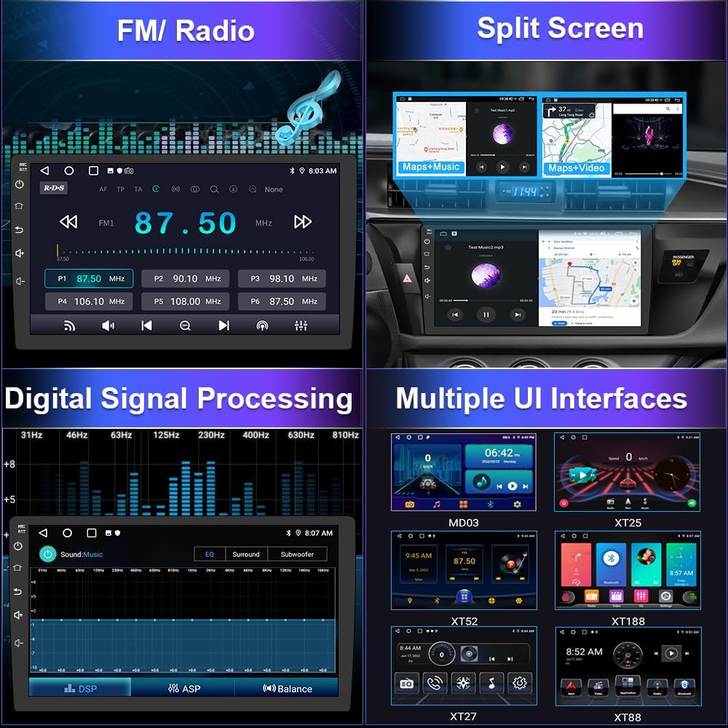
Task: Open the XT52 interface thumbnail
Action: pyautogui.click(x=464, y=570)
